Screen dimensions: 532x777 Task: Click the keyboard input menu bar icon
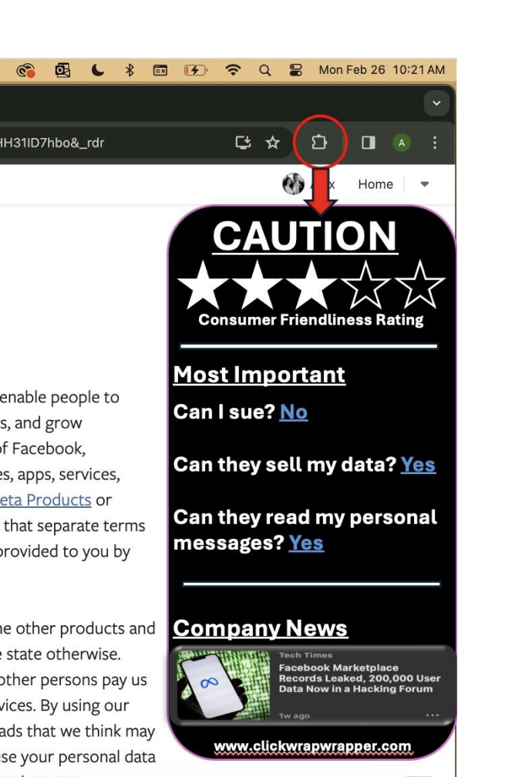160,70
